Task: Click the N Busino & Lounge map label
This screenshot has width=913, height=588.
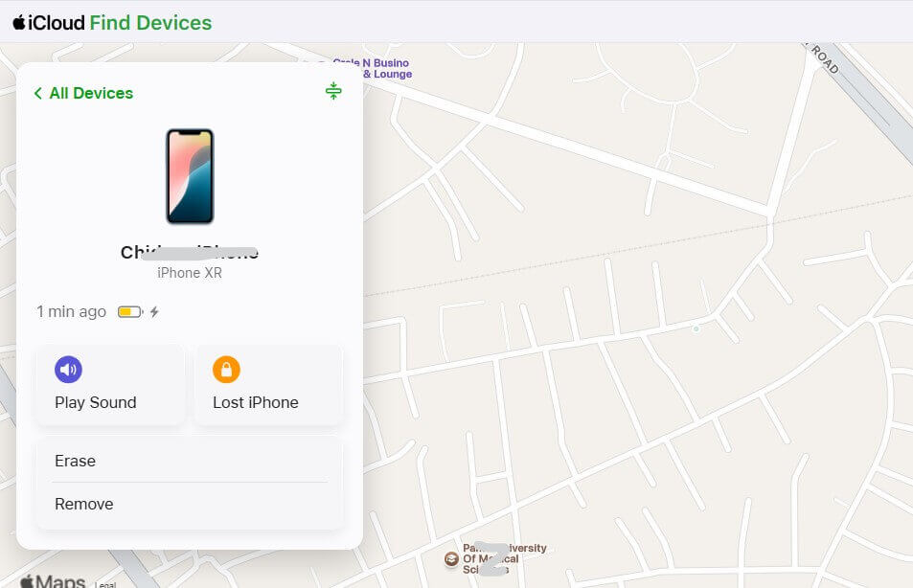Action: (x=386, y=68)
